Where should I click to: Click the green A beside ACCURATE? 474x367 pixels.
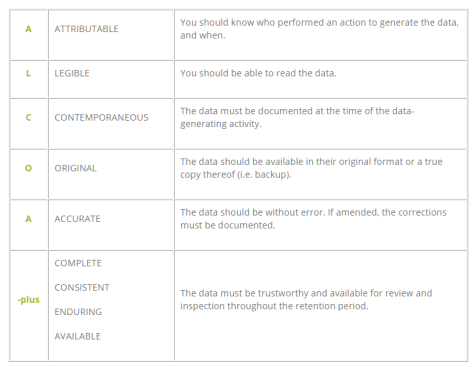(29, 219)
